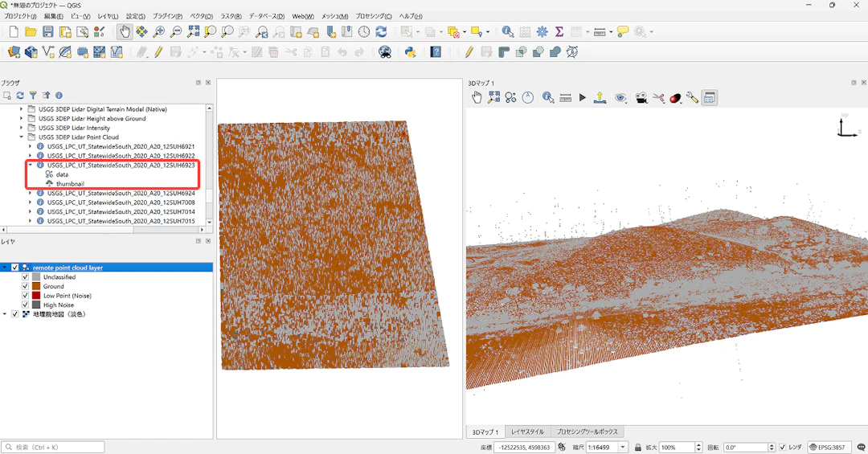The width and height of the screenshot is (868, 454).
Task: Select the Pan Map hand tool
Action: click(125, 32)
